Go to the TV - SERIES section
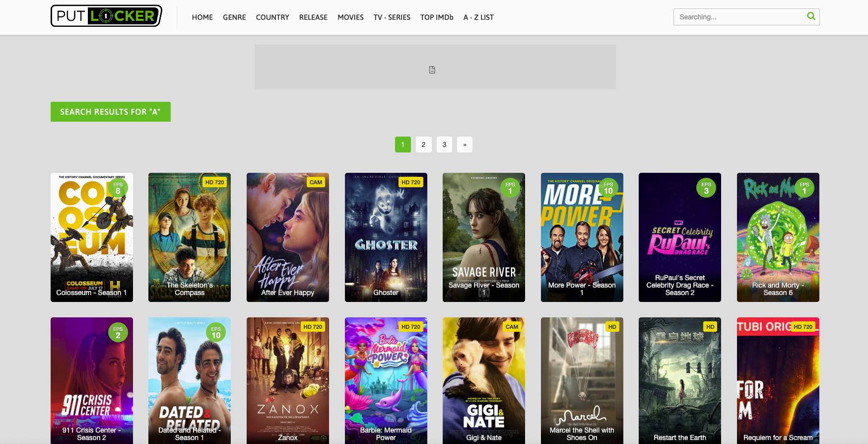 [x=392, y=17]
